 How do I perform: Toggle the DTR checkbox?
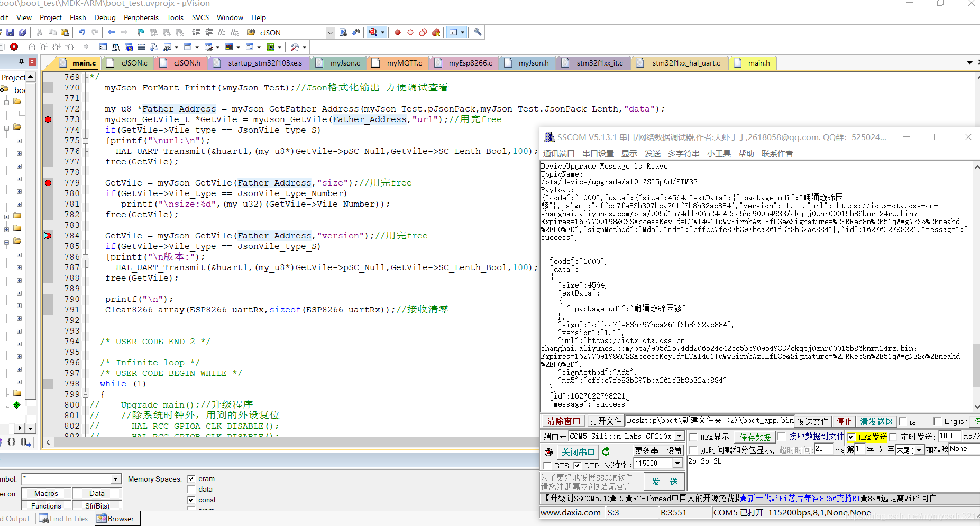578,466
